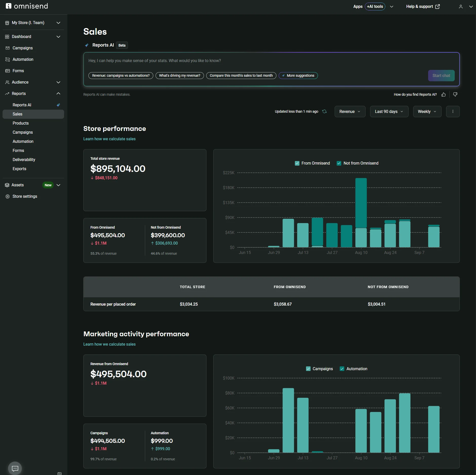Screen dimensions: 476x475
Task: Refresh the report with the sync icon
Action: click(324, 111)
